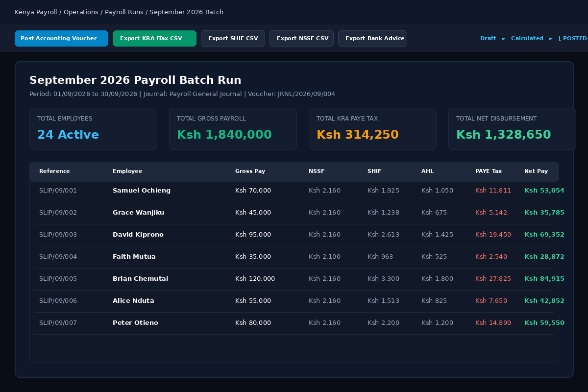The height and width of the screenshot is (392, 588).
Task: Export NSSF CSV file
Action: (x=301, y=38)
